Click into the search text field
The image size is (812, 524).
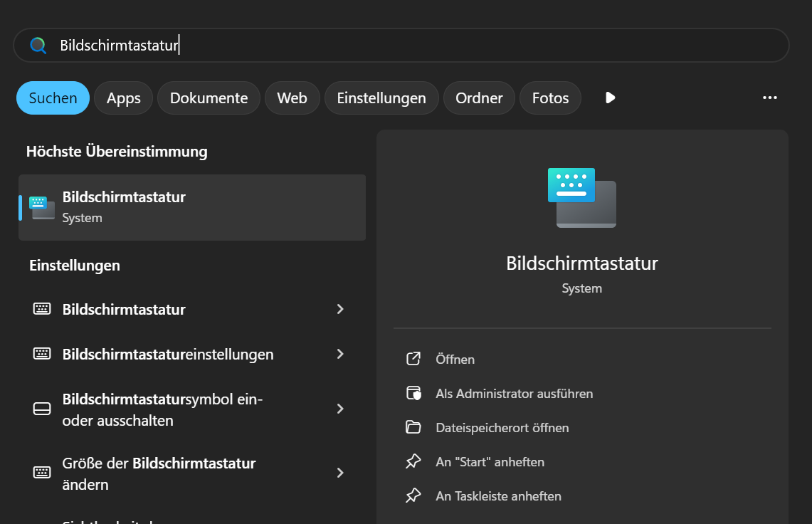[427, 46]
